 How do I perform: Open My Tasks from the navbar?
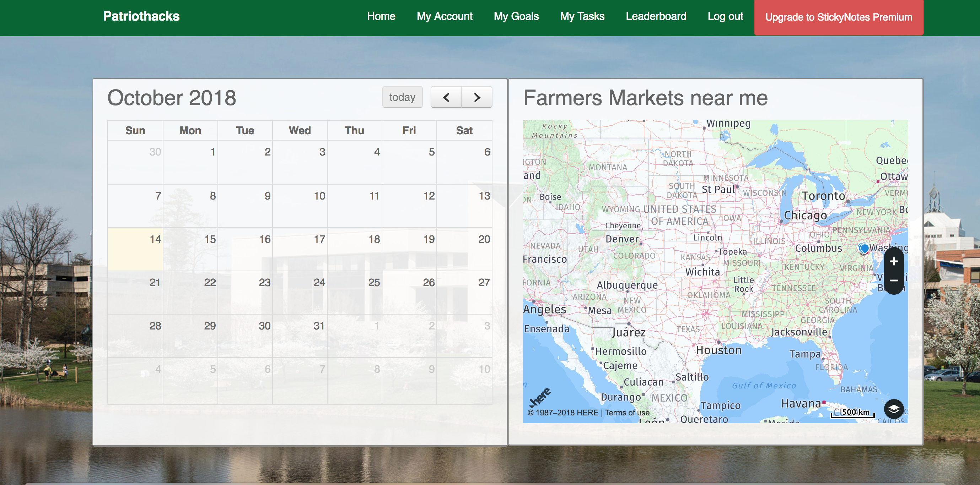click(x=582, y=16)
